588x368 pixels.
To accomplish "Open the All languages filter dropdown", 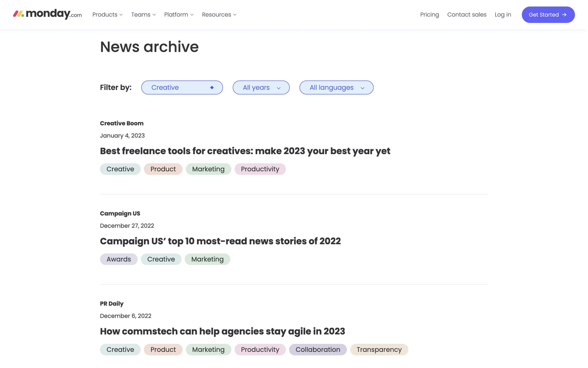I will pos(336,88).
